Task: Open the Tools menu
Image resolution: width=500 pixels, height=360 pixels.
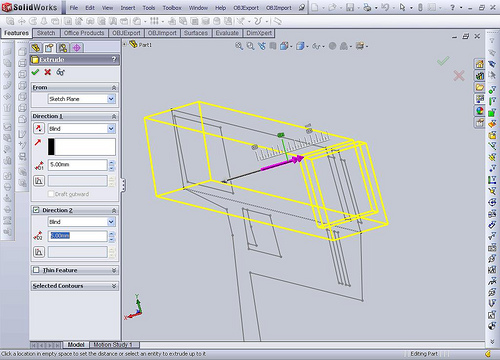Action: coord(149,7)
